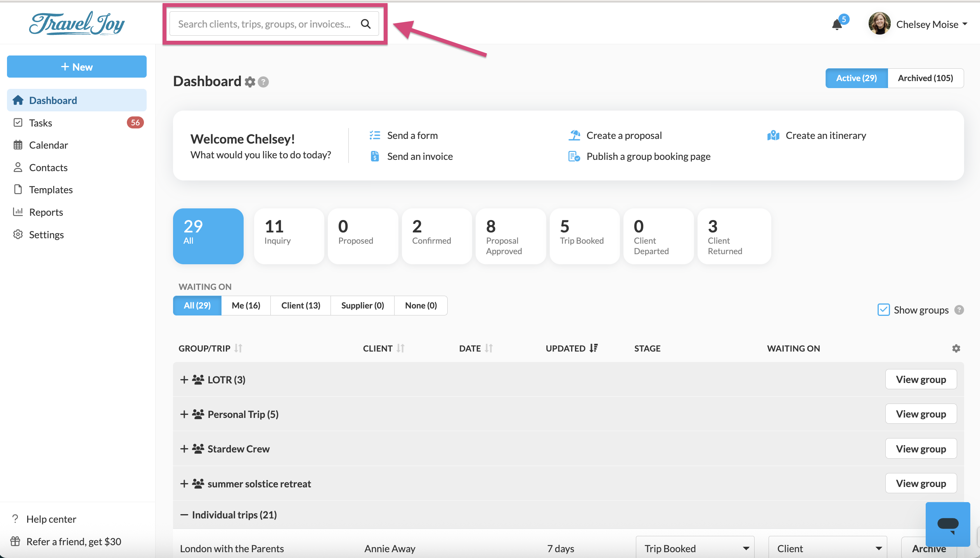980x558 pixels.
Task: Sort by Updated column icon
Action: pyautogui.click(x=594, y=348)
